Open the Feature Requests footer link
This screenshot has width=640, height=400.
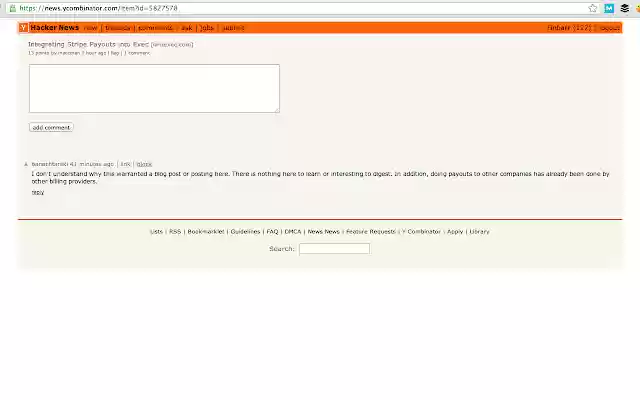click(371, 231)
